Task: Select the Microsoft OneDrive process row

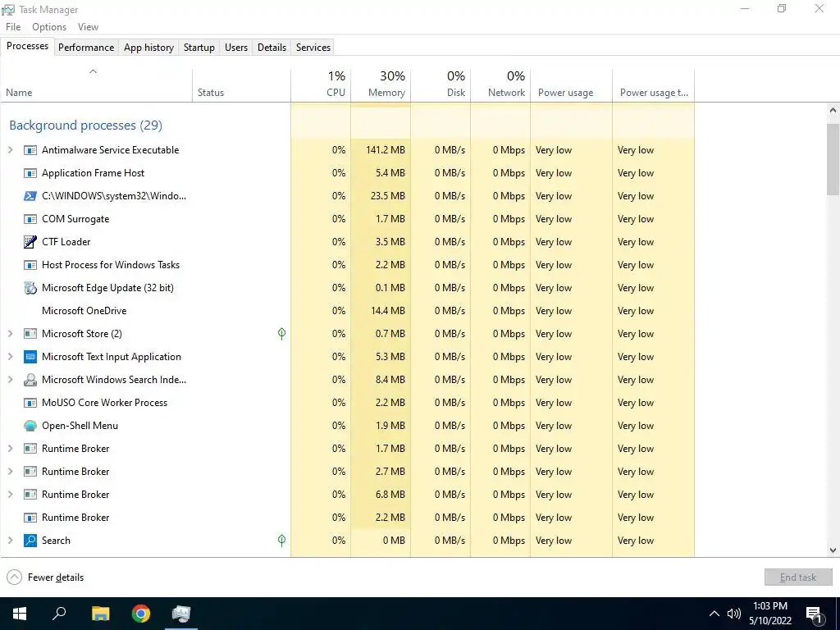Action: [x=348, y=311]
